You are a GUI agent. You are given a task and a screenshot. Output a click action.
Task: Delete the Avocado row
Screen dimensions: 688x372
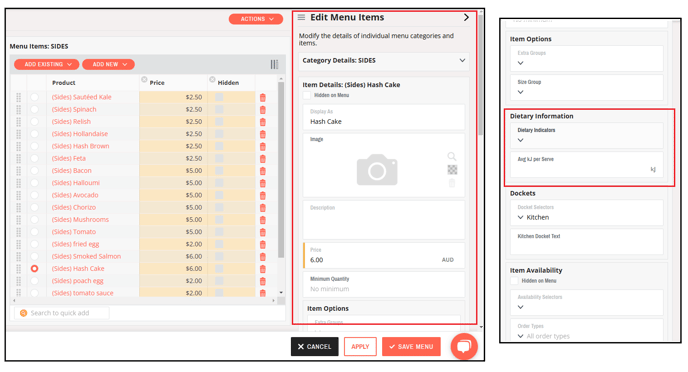click(x=262, y=196)
